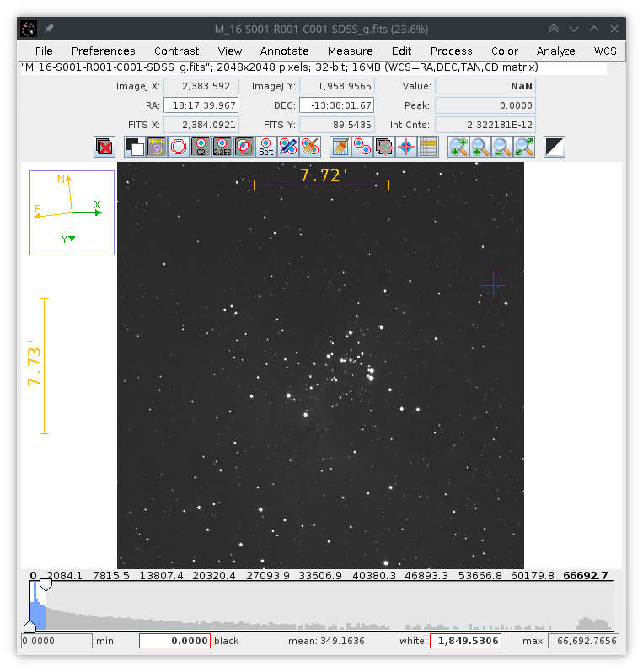Image resolution: width=643 pixels, height=672 pixels.
Task: Open the Color menu
Action: tap(504, 51)
